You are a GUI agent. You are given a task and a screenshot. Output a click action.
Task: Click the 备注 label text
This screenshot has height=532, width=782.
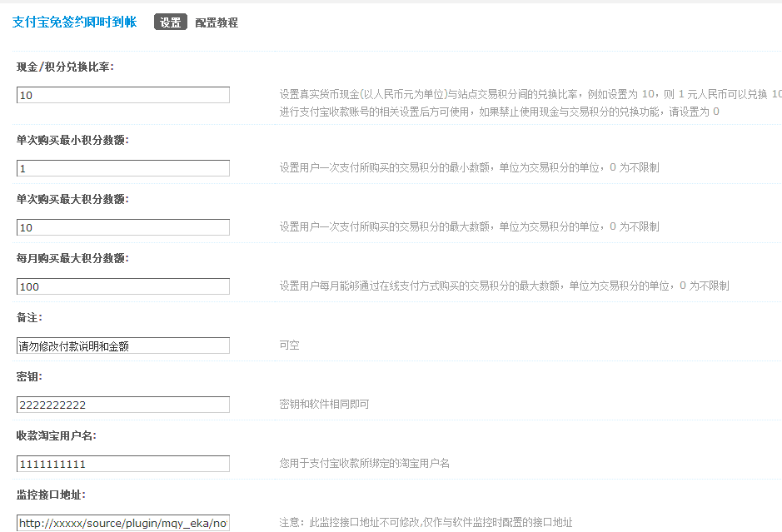click(x=29, y=317)
